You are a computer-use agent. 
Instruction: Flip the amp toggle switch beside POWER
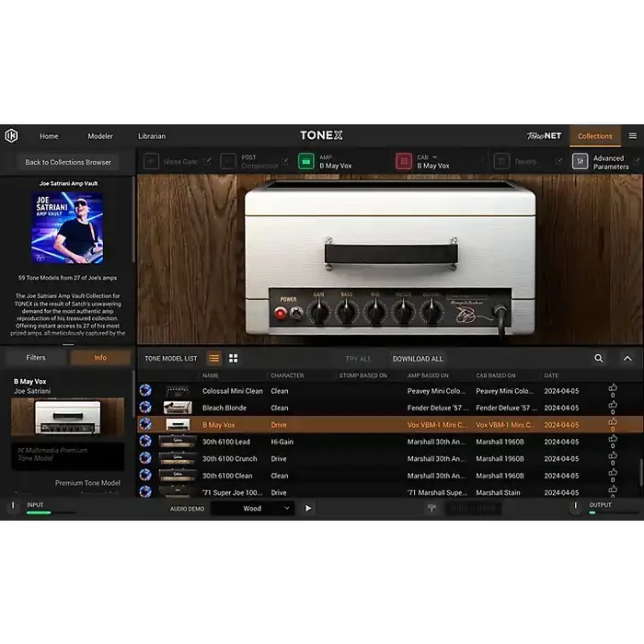pos(296,313)
